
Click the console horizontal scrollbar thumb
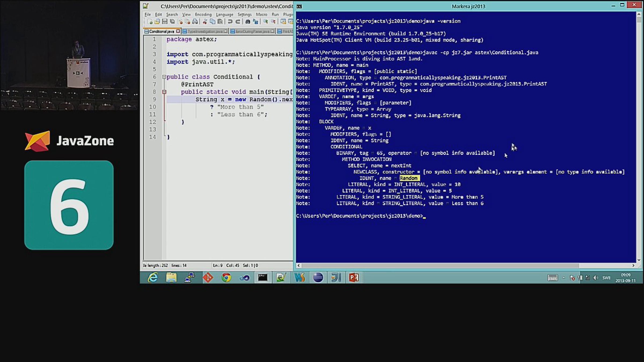click(x=440, y=265)
